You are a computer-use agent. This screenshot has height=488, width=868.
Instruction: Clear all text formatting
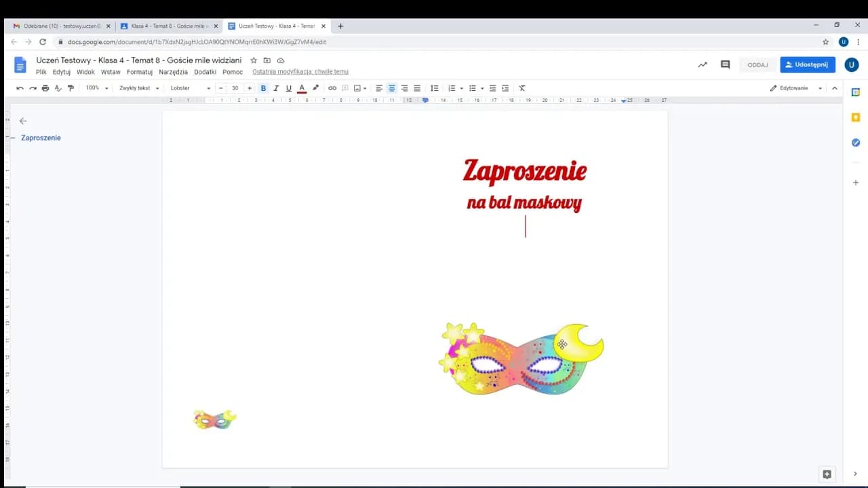pyautogui.click(x=521, y=87)
